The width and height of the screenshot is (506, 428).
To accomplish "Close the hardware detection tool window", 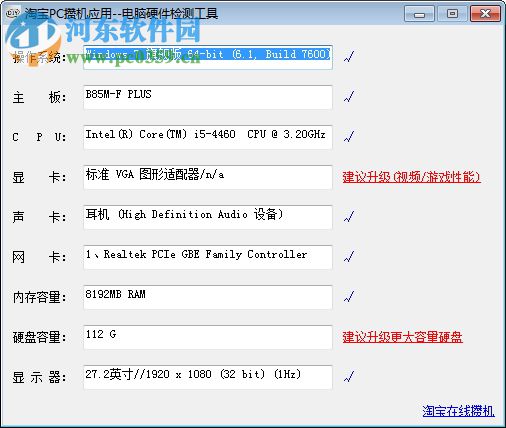I will 485,14.
